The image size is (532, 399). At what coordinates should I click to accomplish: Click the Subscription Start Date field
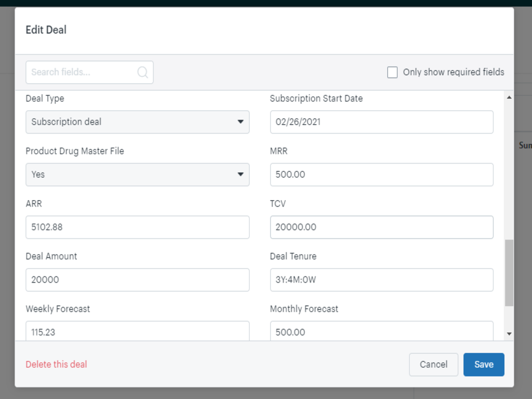[x=381, y=122]
